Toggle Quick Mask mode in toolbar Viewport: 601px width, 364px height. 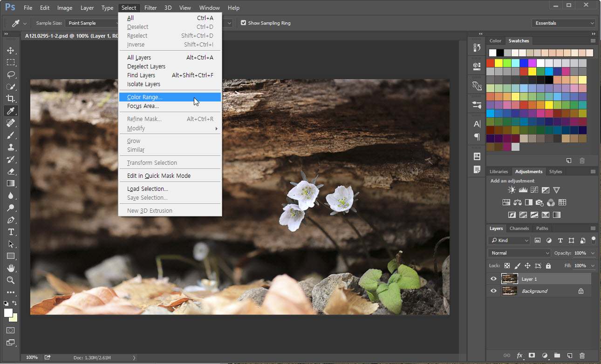[10, 330]
